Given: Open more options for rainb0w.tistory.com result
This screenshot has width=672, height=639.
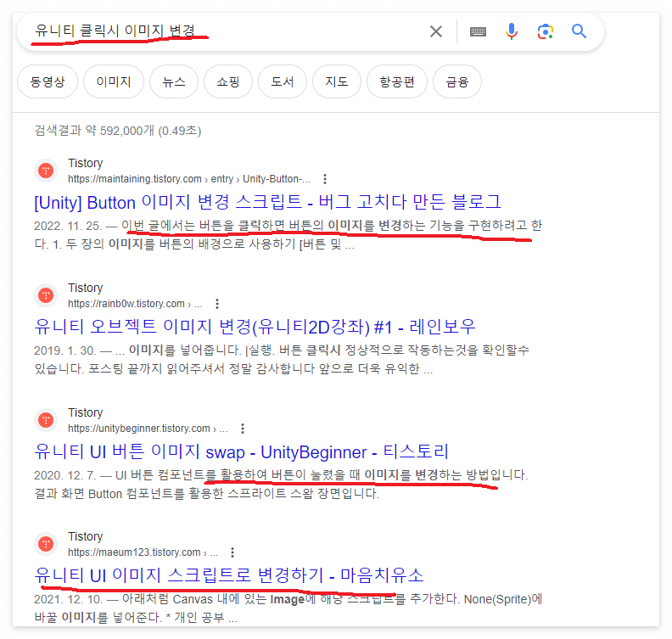Looking at the screenshot, I should point(217,304).
